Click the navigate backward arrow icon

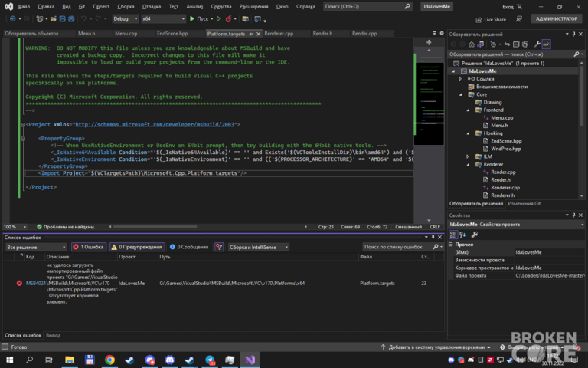(x=13, y=18)
